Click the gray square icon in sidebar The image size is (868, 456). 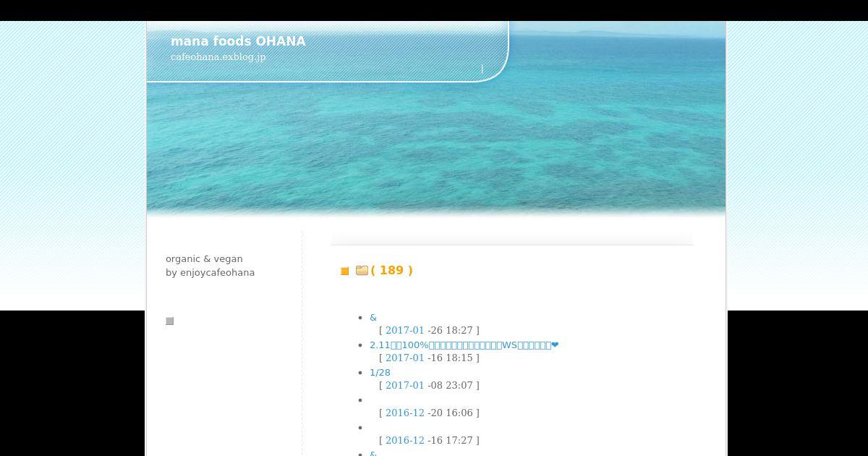(x=170, y=321)
